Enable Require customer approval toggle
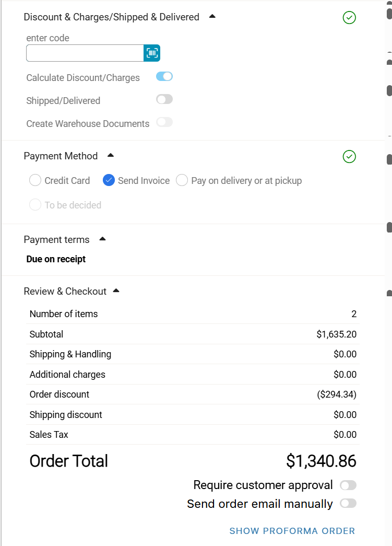The width and height of the screenshot is (392, 546). [x=348, y=485]
